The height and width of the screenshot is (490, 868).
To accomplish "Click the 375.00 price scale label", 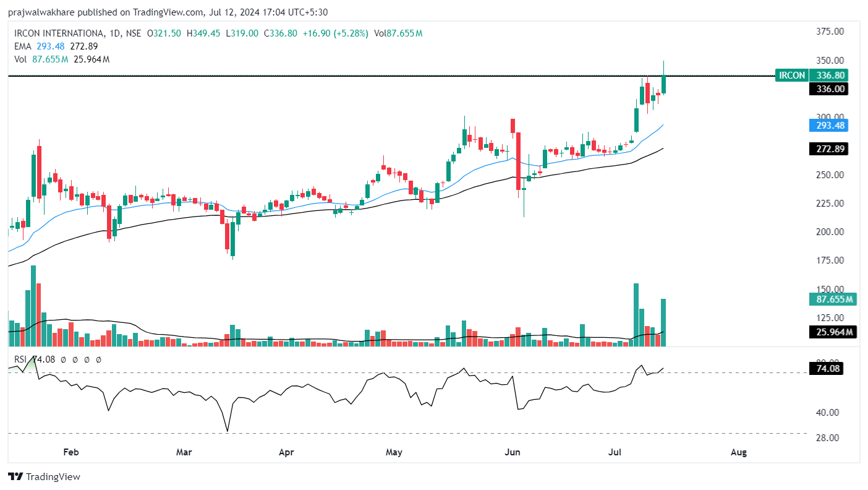I will pyautogui.click(x=830, y=32).
